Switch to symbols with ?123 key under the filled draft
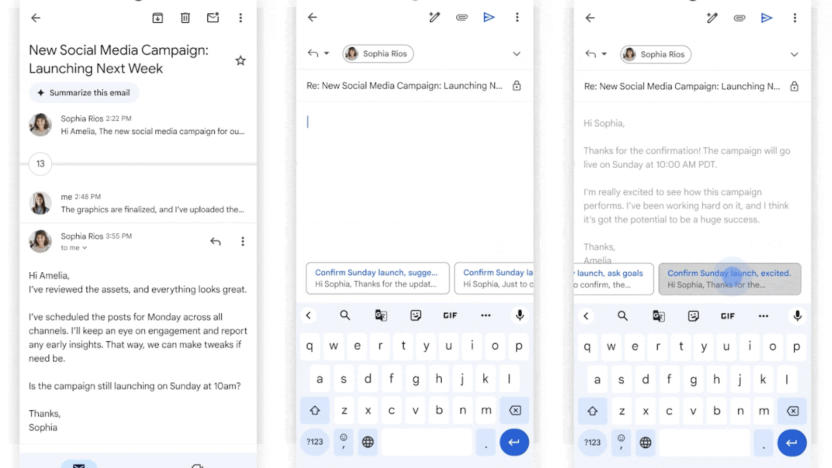 [592, 441]
